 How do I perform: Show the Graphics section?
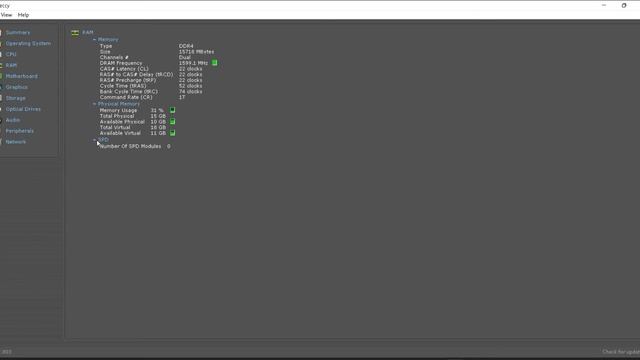17,87
